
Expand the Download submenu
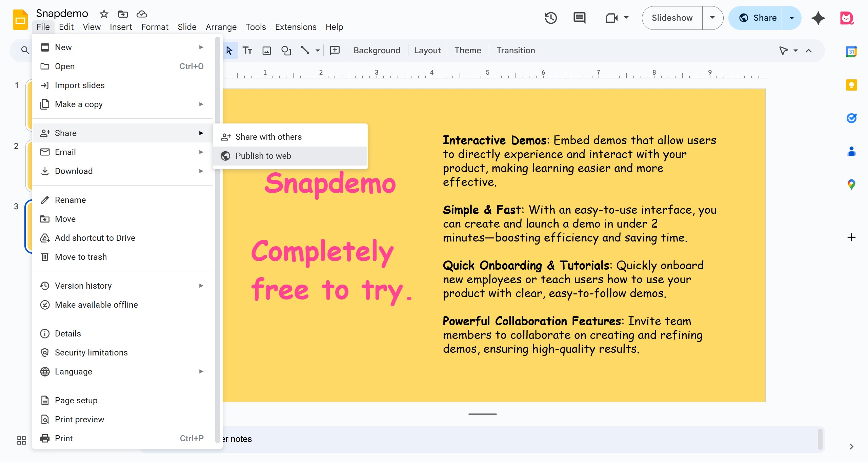123,171
